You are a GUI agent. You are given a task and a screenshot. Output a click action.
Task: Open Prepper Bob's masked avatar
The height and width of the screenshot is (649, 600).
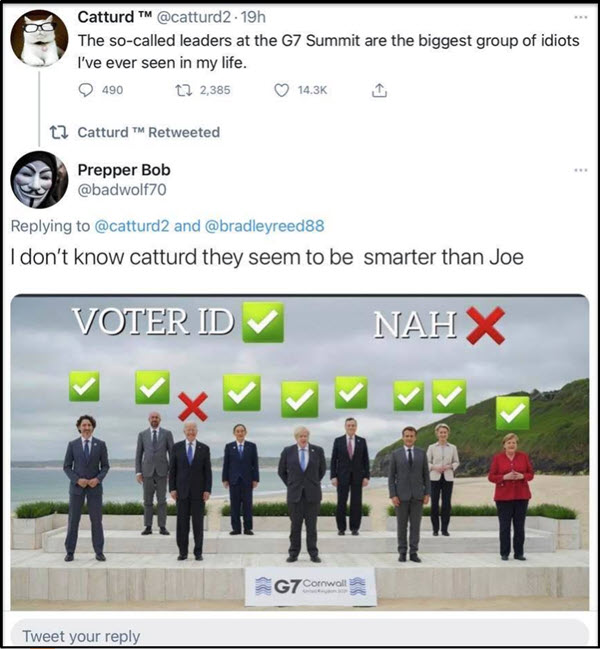point(39,180)
